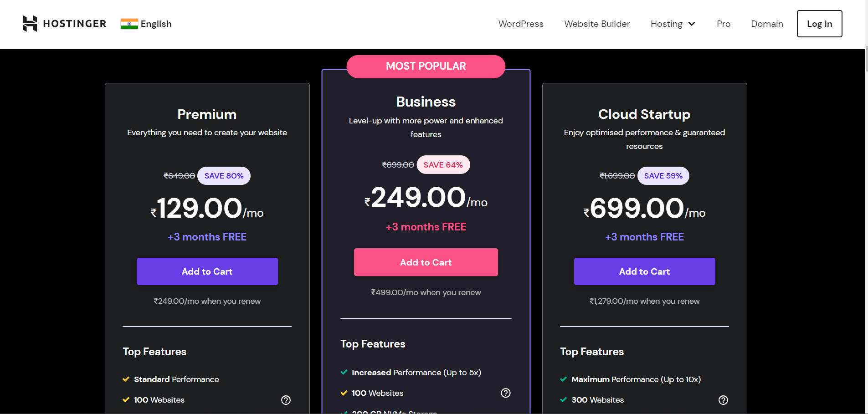868x414 pixels.
Task: Select the Business plan title
Action: (426, 102)
